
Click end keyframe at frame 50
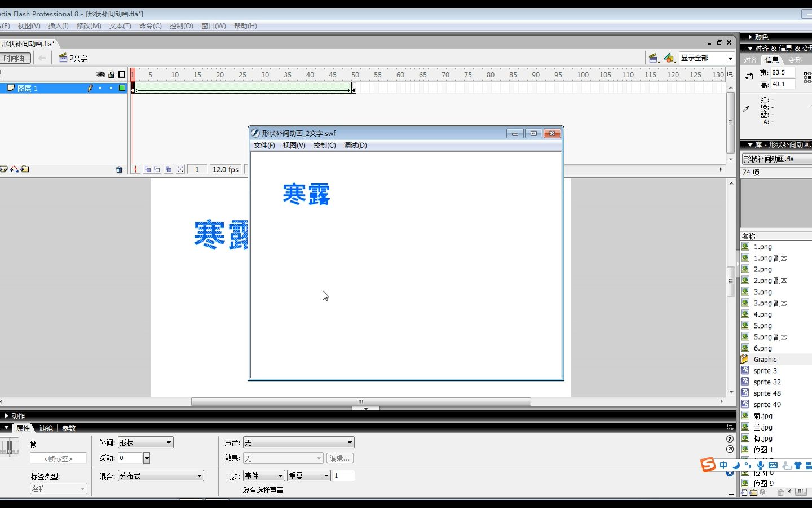[x=354, y=88]
